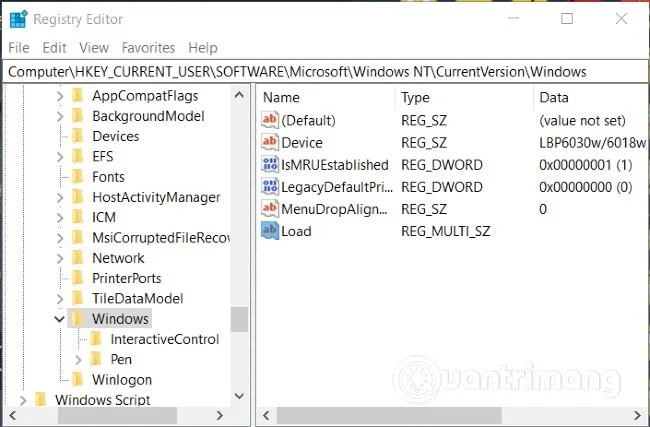Click the (Default) string value icon

coord(270,120)
